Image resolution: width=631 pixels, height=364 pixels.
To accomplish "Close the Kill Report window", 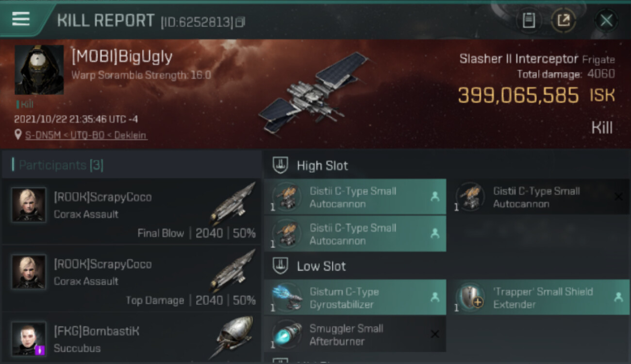I will (x=606, y=20).
